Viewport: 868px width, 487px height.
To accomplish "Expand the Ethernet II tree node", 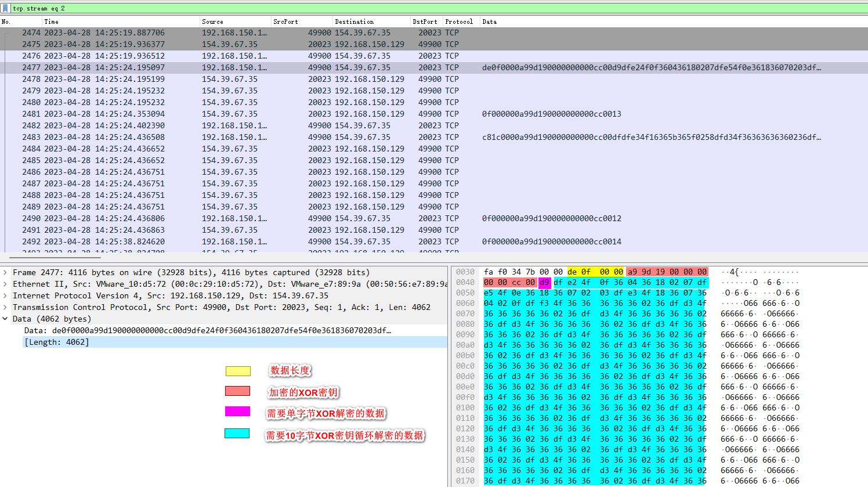I will [x=5, y=284].
